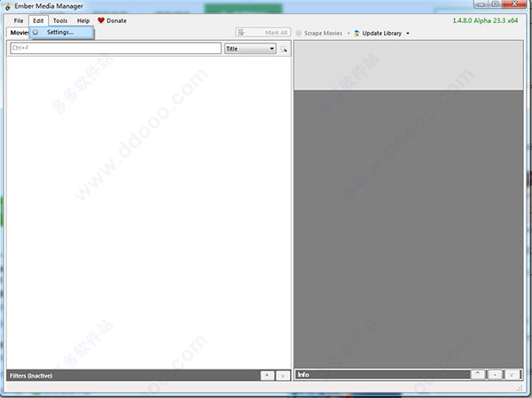The image size is (532, 398).
Task: Click the Update Library green arrows icon
Action: click(356, 34)
